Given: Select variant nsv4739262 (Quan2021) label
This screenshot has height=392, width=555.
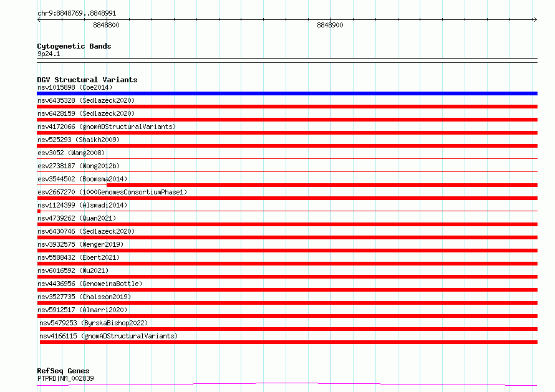Looking at the screenshot, I should [77, 218].
